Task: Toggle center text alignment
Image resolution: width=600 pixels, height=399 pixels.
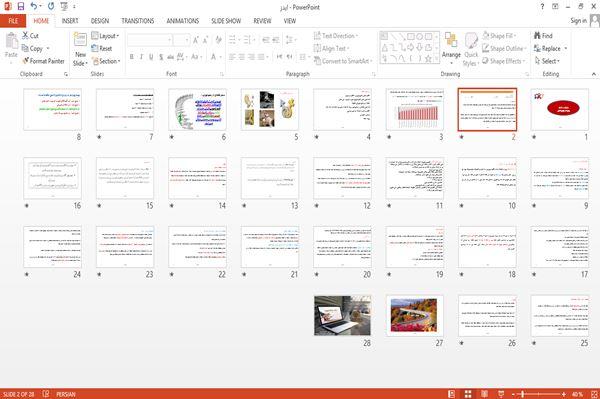Action: (241, 57)
